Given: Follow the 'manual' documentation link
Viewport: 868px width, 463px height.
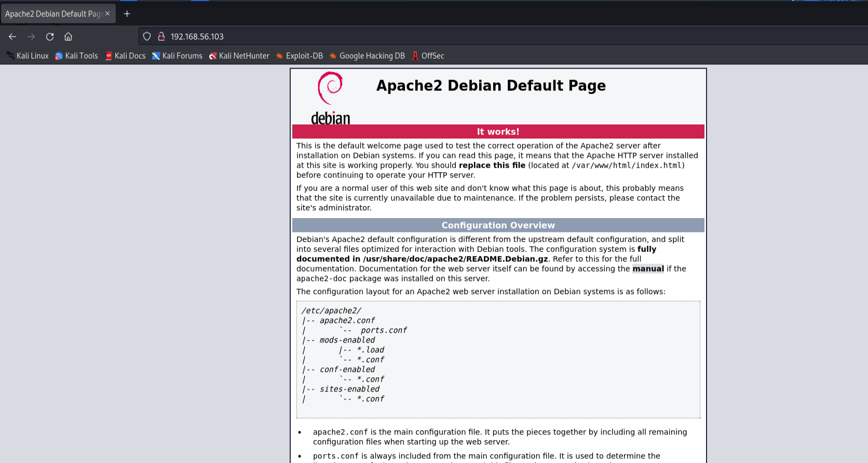Looking at the screenshot, I should click(x=648, y=269).
